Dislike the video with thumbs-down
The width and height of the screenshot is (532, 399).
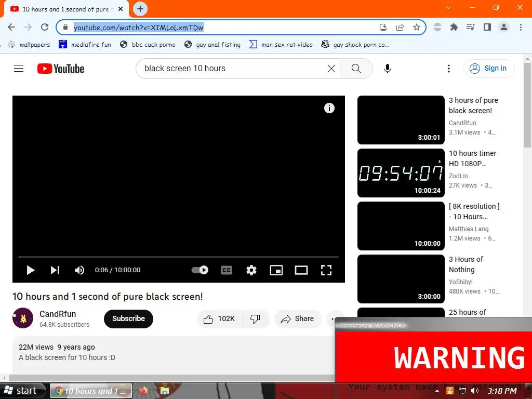pos(256,319)
